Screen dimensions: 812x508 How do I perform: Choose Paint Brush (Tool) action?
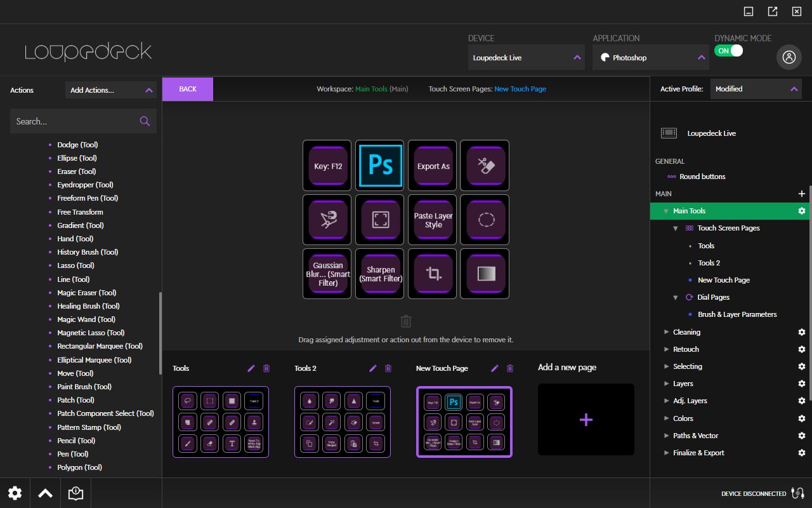coord(84,387)
